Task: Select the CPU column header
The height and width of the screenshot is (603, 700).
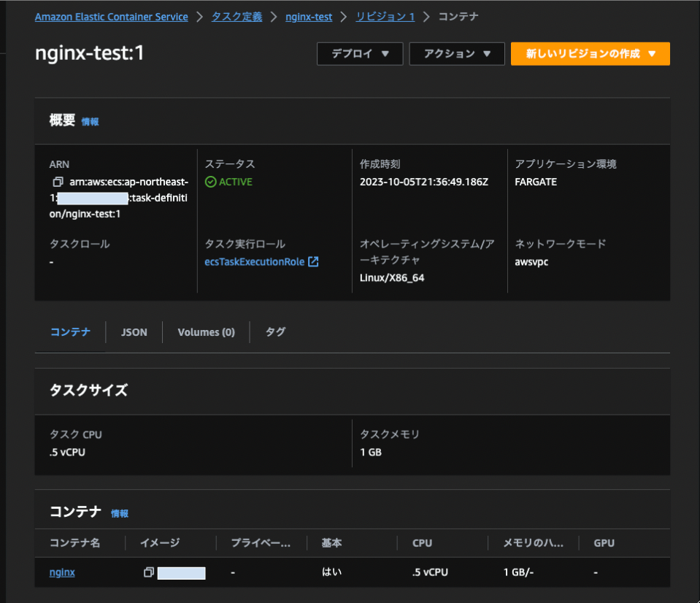Action: [x=423, y=542]
